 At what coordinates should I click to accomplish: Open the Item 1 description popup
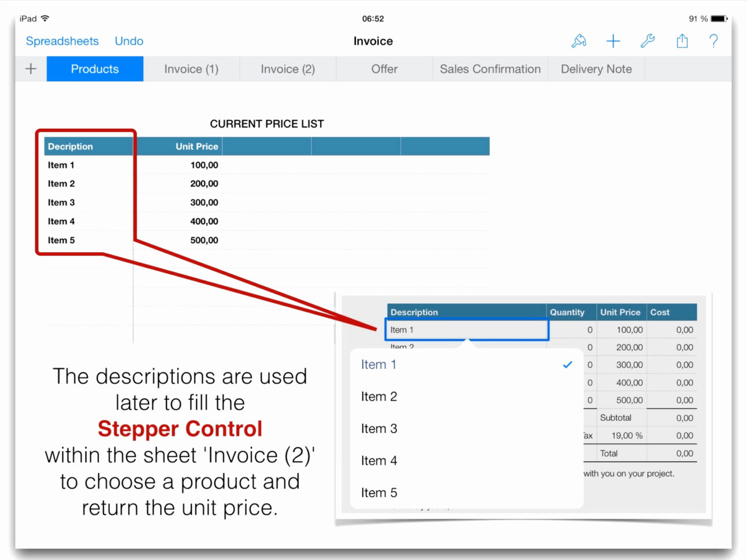tap(466, 329)
